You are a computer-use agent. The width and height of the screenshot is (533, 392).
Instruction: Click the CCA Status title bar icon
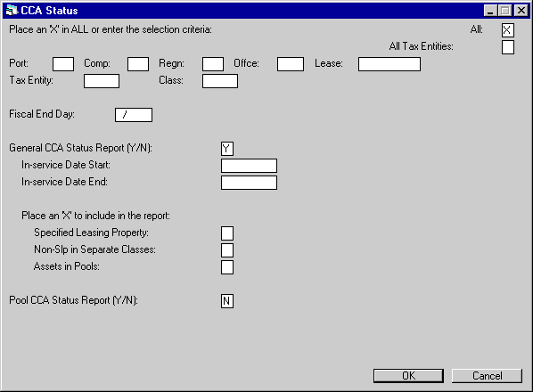coord(12,11)
